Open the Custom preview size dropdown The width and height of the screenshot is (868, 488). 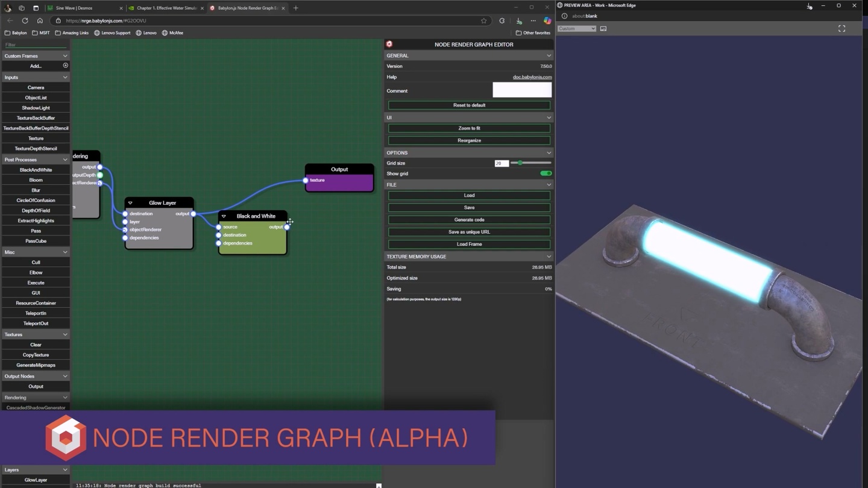577,28
